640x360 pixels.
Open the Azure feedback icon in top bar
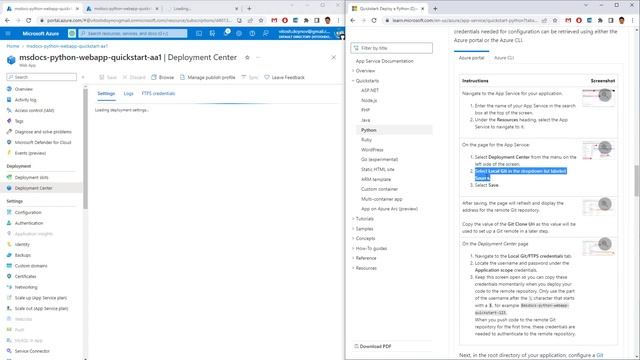[266, 33]
